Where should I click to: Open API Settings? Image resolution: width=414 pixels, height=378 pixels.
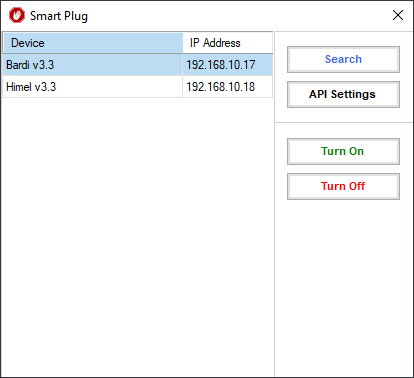[x=343, y=94]
